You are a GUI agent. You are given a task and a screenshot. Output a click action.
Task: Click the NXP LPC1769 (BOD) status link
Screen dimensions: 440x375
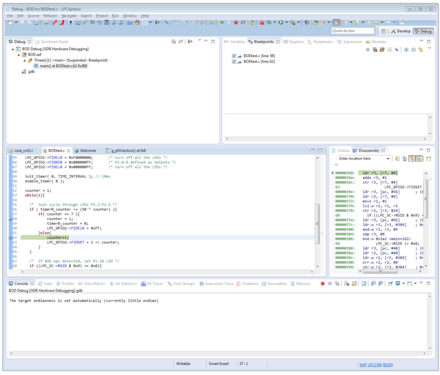click(376, 365)
